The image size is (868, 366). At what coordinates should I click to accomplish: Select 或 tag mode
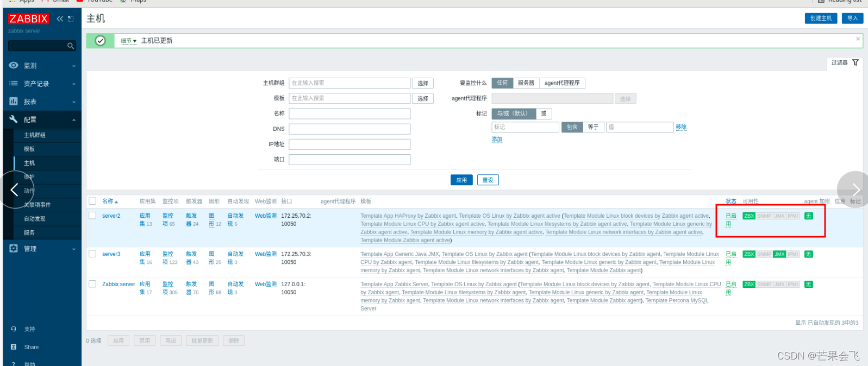(544, 113)
